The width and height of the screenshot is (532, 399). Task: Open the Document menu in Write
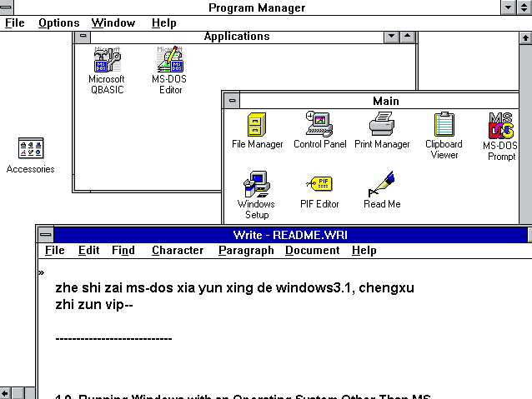pos(312,250)
